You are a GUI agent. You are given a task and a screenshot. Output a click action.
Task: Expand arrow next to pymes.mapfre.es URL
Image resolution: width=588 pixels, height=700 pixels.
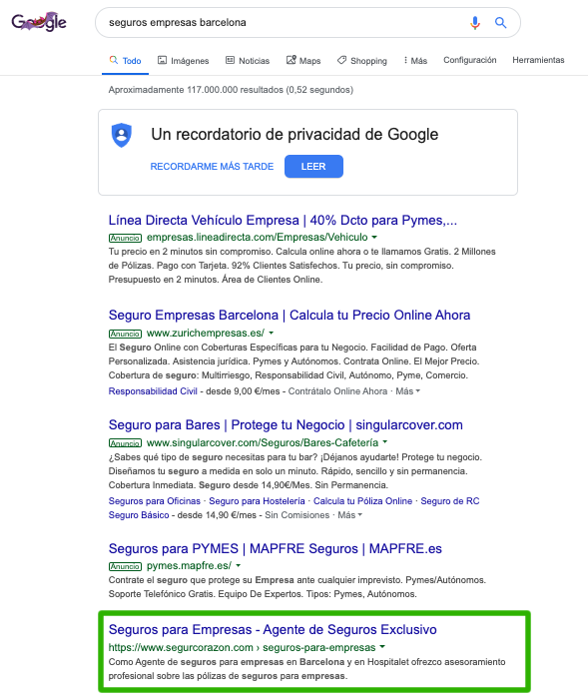click(238, 565)
